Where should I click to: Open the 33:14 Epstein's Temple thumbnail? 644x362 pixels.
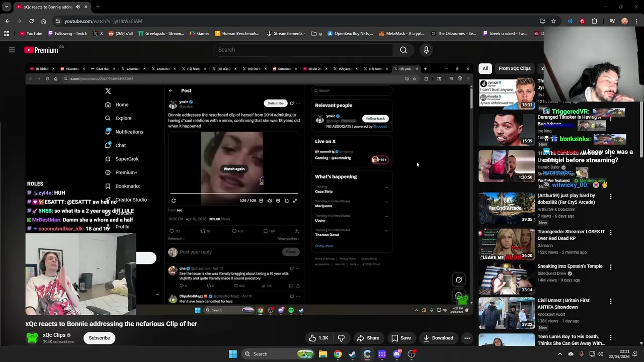point(507,279)
